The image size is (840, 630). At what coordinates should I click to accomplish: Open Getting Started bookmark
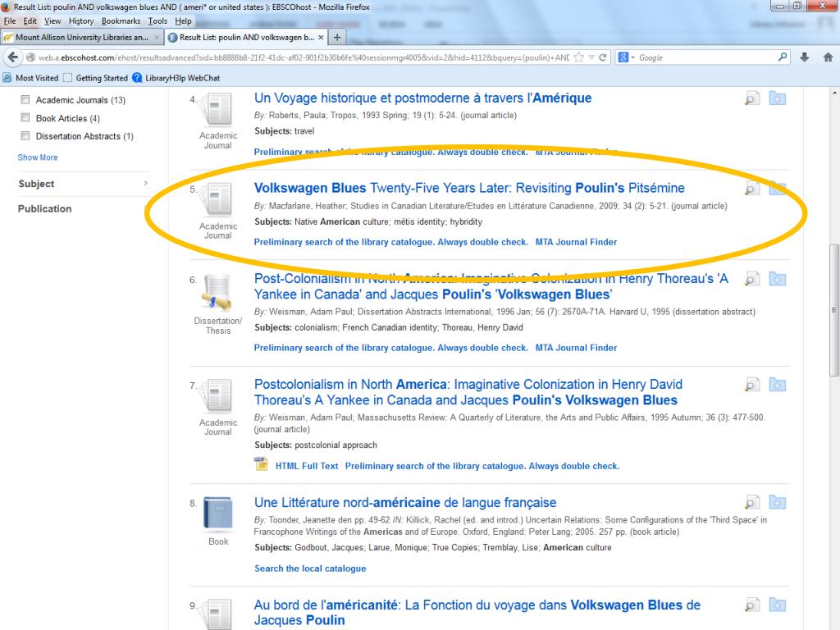95,78
